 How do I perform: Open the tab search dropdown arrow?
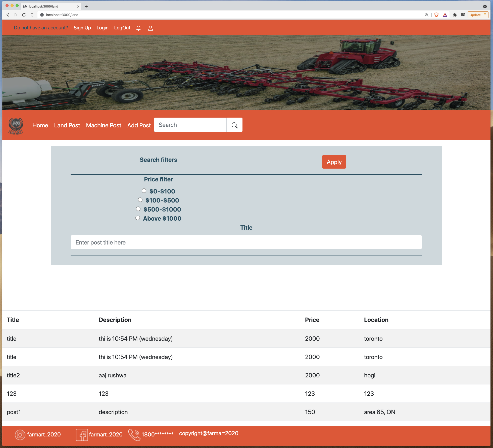pos(485,7)
